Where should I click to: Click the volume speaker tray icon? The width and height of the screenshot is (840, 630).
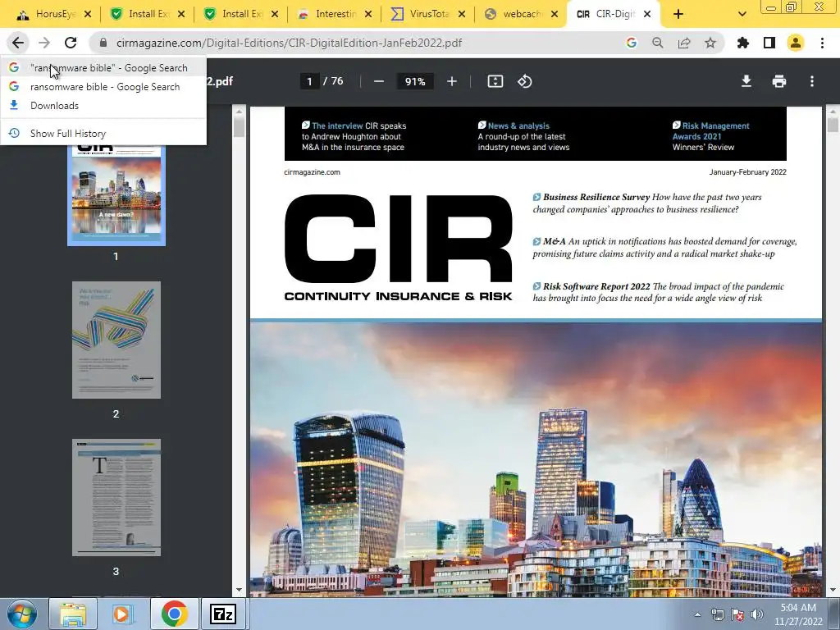click(x=756, y=614)
